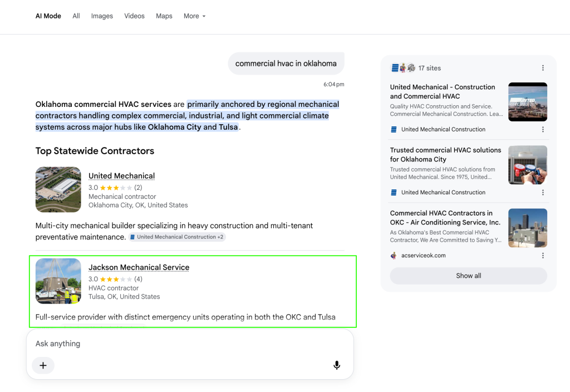
Task: Click the United Mechanical skyline thumbnail in sidebar
Action: pos(528,102)
